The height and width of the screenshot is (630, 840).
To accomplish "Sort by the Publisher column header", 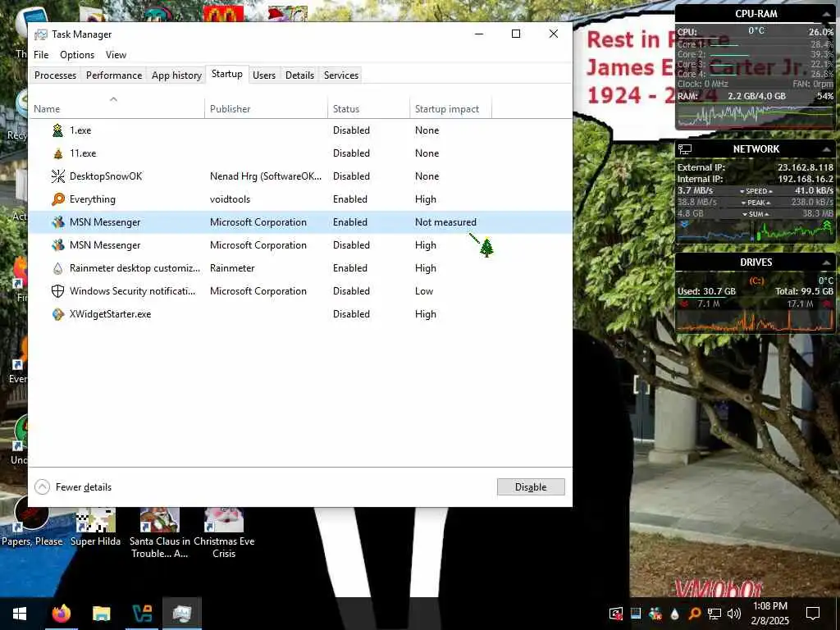I will pos(266,109).
